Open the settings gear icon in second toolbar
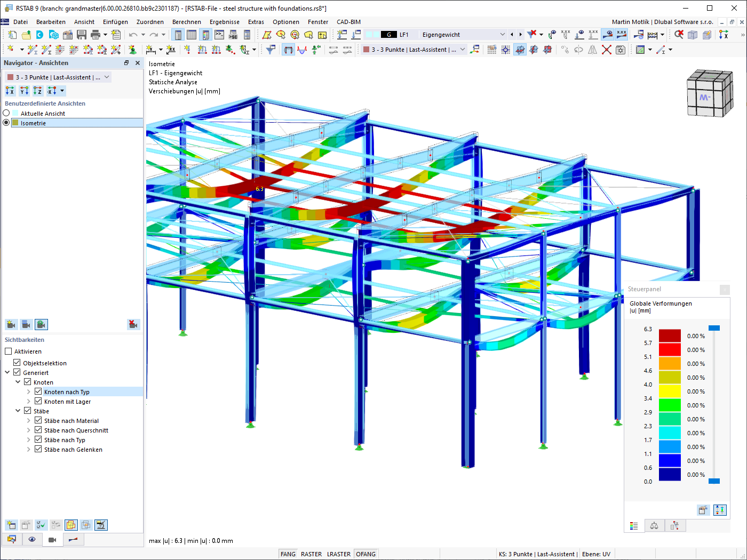The height and width of the screenshot is (560, 747). (x=621, y=50)
